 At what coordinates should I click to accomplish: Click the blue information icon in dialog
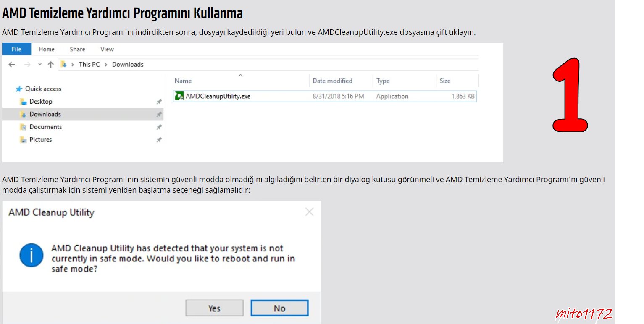(31, 255)
